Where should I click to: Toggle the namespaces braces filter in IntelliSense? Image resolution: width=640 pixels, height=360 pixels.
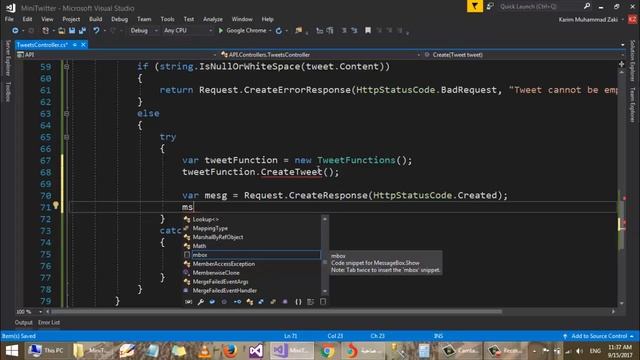[298, 302]
